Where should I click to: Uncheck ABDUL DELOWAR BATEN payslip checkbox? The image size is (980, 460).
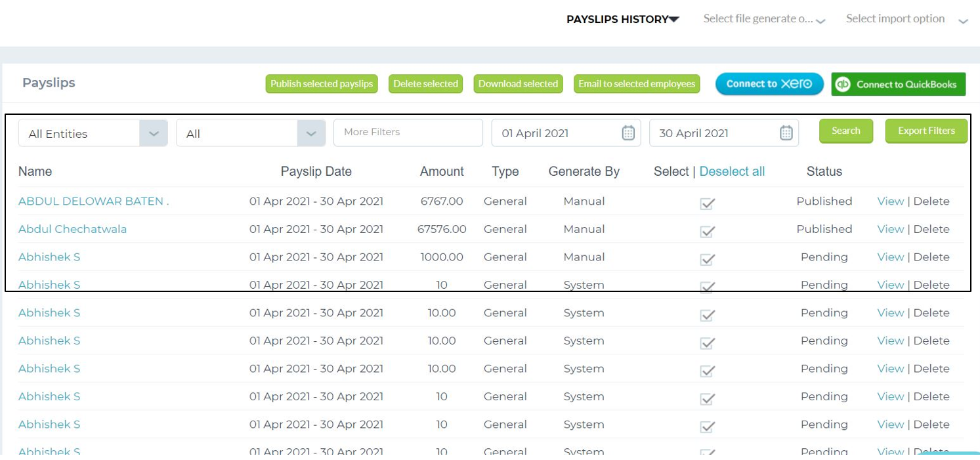(707, 203)
